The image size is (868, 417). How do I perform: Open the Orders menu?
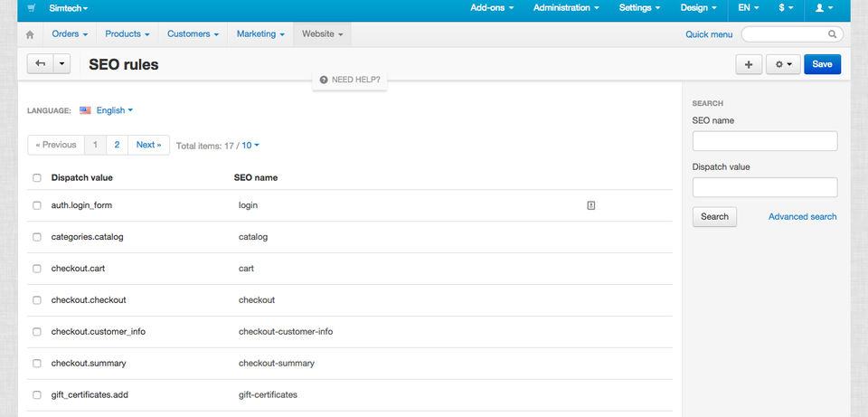(x=70, y=33)
